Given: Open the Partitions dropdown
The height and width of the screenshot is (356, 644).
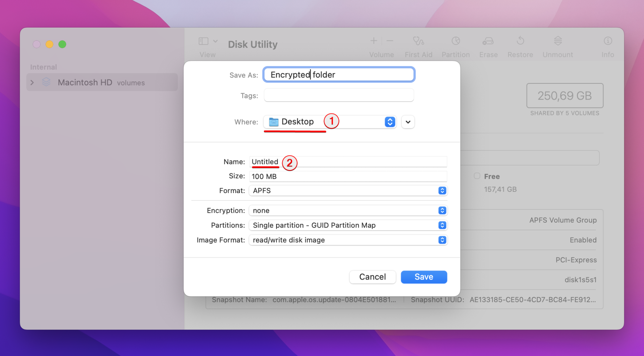Looking at the screenshot, I should [x=442, y=225].
